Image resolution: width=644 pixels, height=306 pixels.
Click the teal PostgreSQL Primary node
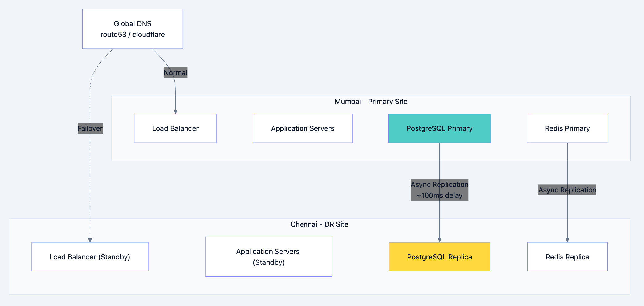click(x=439, y=128)
